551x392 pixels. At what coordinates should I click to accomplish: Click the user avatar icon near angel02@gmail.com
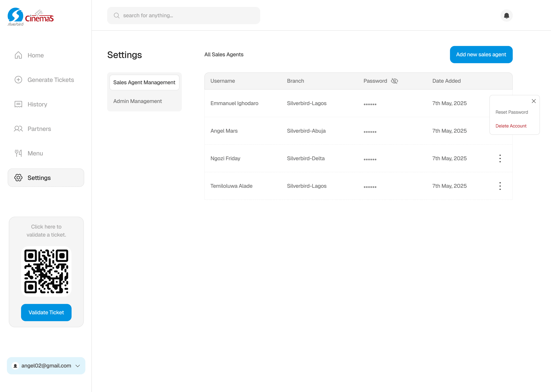[15, 366]
